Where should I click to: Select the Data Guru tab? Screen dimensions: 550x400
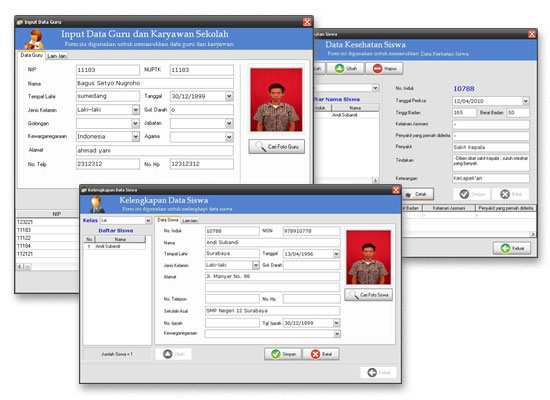(x=31, y=55)
